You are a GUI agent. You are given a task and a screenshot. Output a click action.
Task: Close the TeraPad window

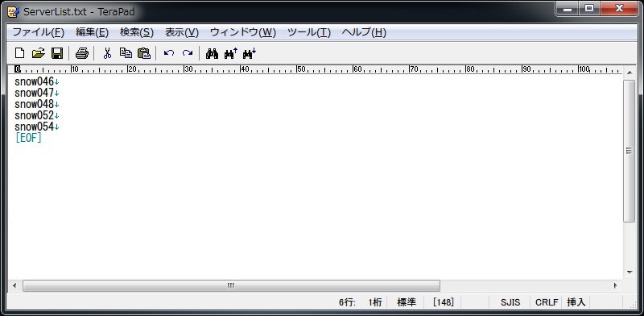tap(619, 9)
